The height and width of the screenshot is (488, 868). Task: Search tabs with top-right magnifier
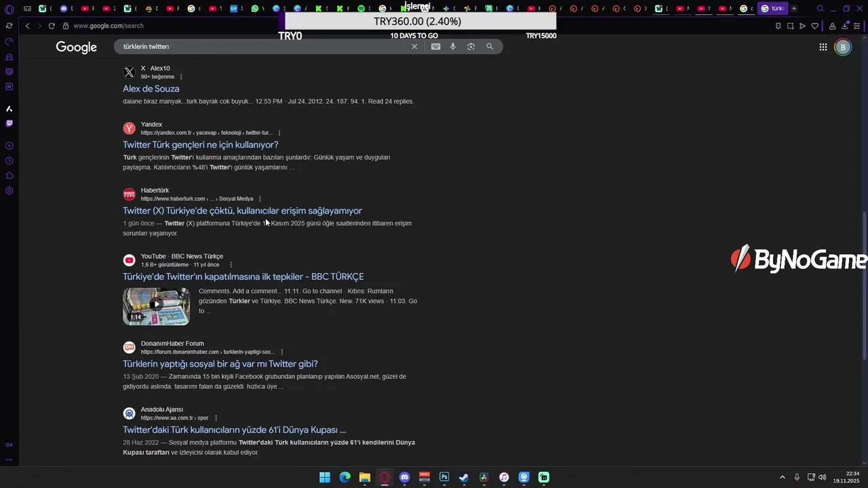tap(820, 9)
